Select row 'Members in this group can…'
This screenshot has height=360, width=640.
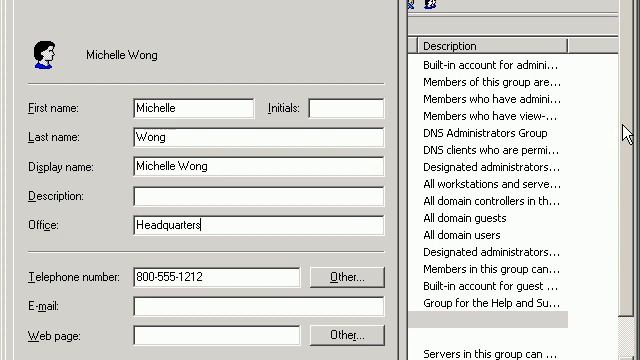point(491,269)
